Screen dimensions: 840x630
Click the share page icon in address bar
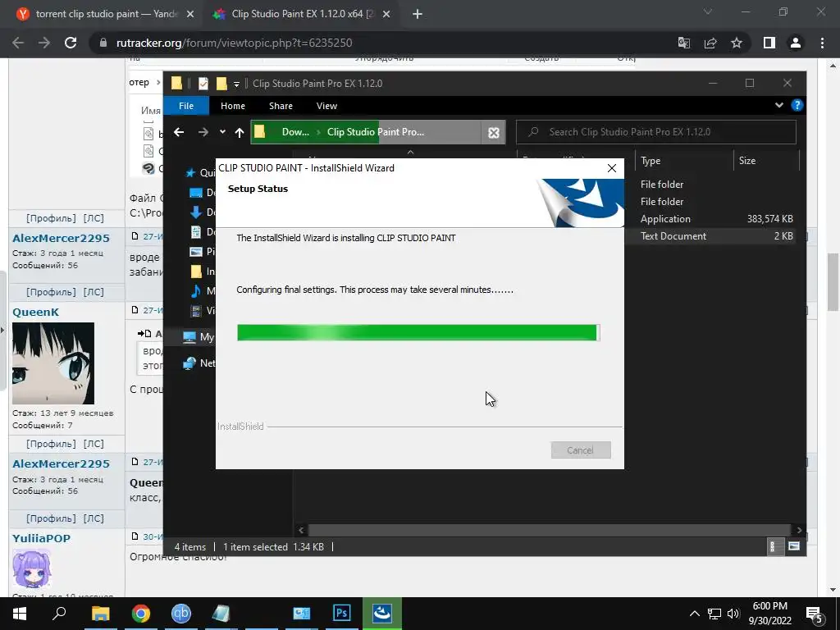point(710,43)
